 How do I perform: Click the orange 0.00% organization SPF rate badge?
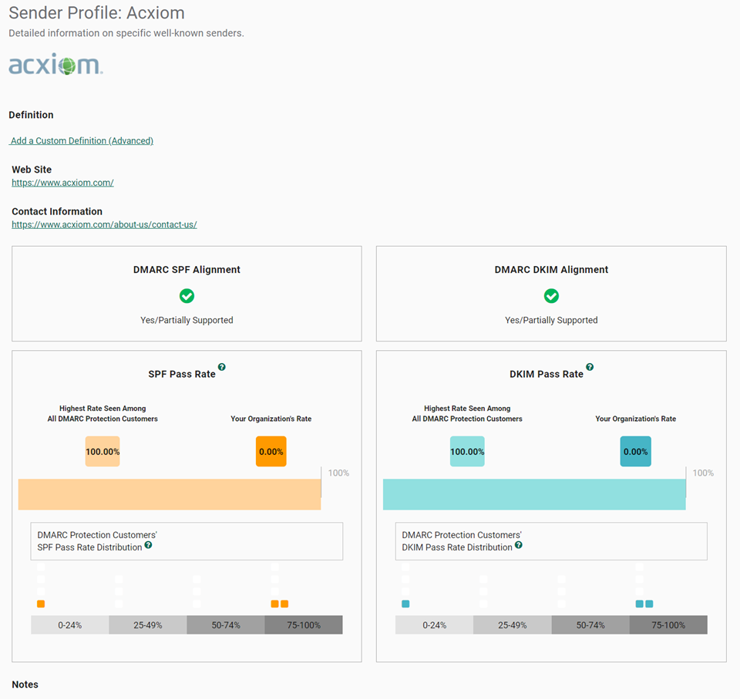pos(271,452)
